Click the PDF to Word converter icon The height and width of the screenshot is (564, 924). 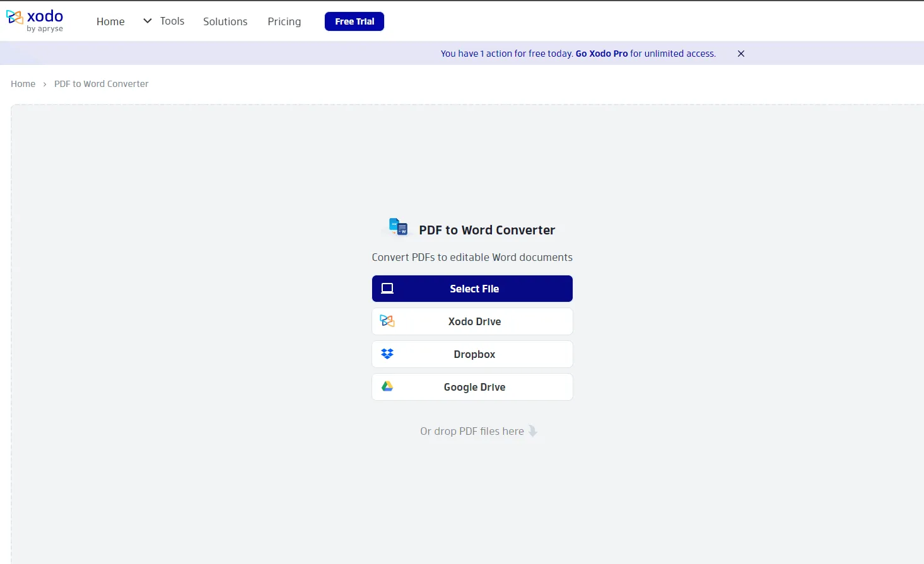[398, 227]
